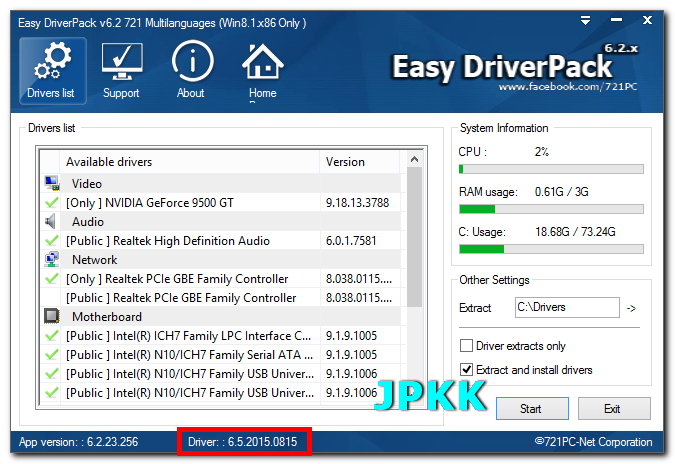Click the CPU 2% value

542,152
